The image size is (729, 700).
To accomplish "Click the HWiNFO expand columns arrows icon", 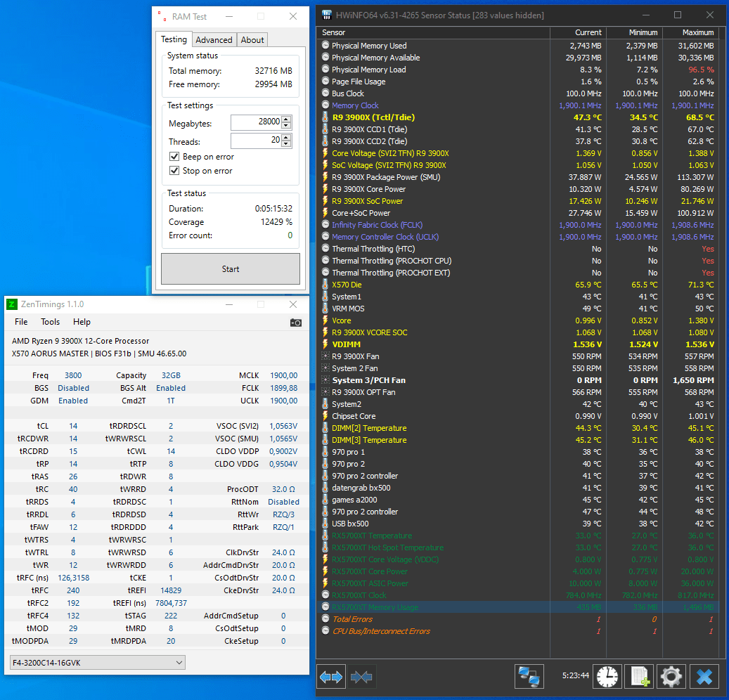I will 331,676.
